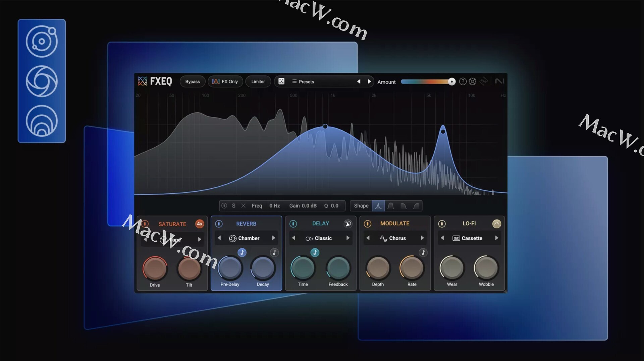
Task: Select next Reverb type after Chamber
Action: point(274,238)
